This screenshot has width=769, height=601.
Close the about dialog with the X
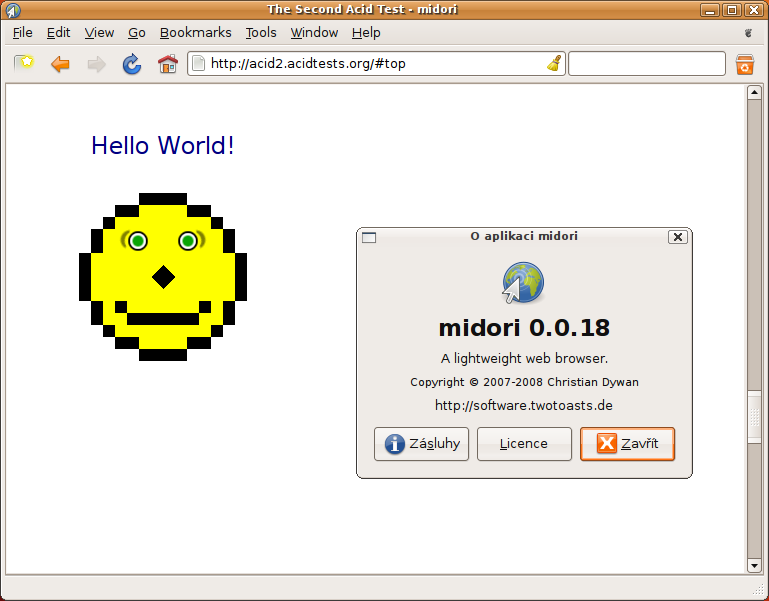coord(678,237)
